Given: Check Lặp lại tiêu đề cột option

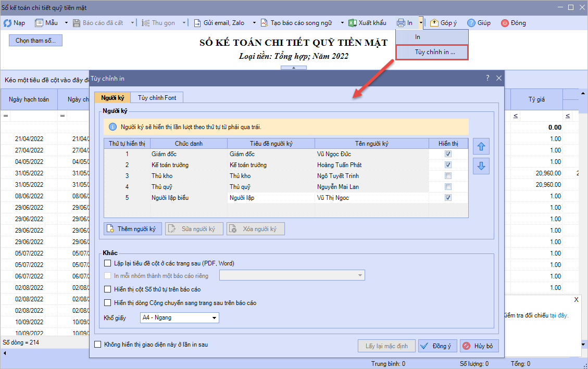Looking at the screenshot, I should coord(108,264).
